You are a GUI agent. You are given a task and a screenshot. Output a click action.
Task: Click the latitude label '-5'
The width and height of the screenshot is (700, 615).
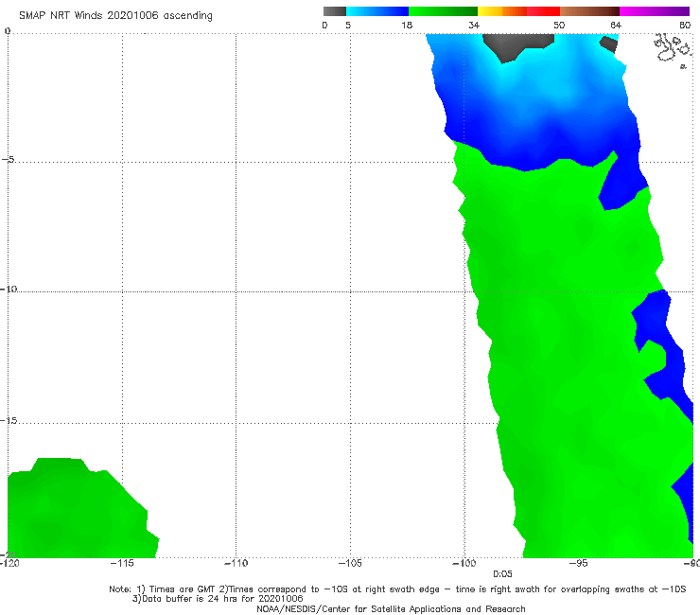9,160
